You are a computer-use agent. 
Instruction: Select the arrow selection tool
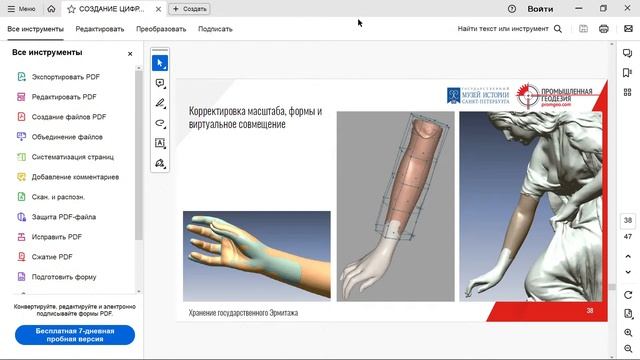pos(160,63)
